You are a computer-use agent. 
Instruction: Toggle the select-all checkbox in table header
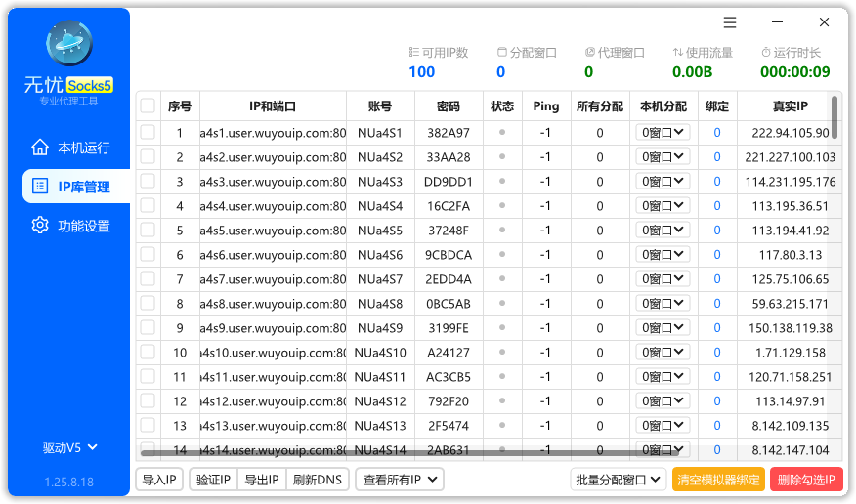(x=148, y=106)
